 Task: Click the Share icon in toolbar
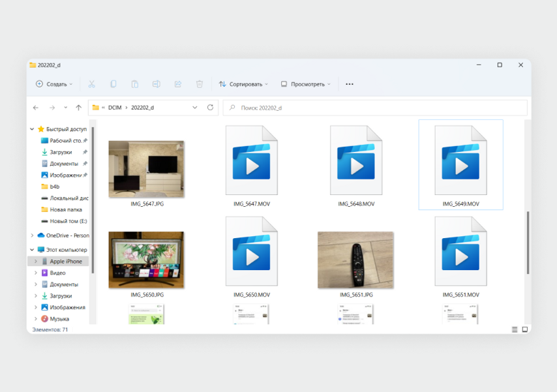point(178,84)
